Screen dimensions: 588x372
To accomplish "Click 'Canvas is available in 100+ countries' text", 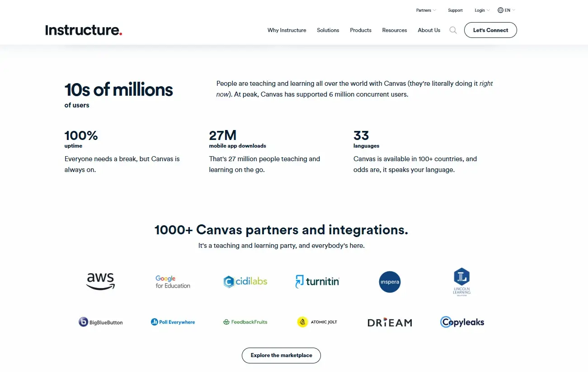I will 415,164.
